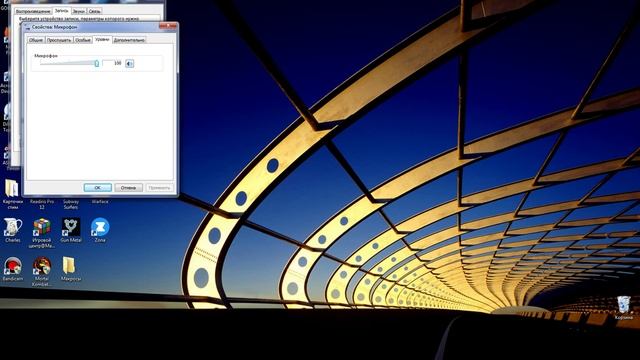The image size is (640, 360).
Task: Open Звуки tab in the Sound window
Action: 78,11
